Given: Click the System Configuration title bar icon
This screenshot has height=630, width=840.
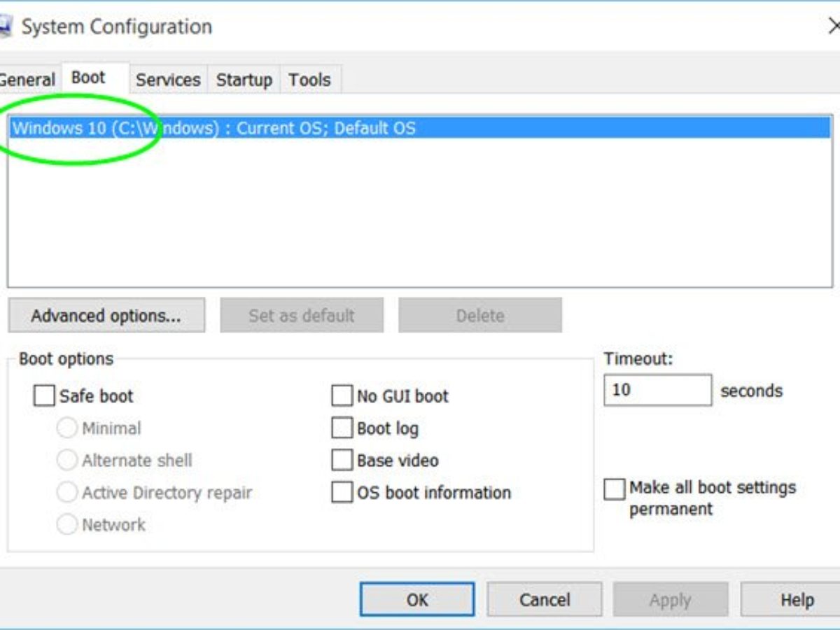Looking at the screenshot, I should (4, 27).
